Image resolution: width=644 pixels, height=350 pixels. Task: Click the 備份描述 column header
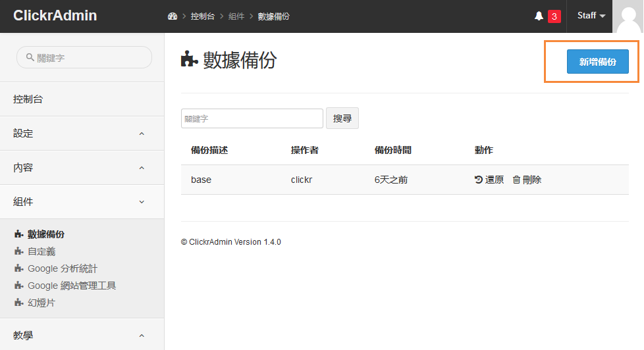(x=209, y=150)
